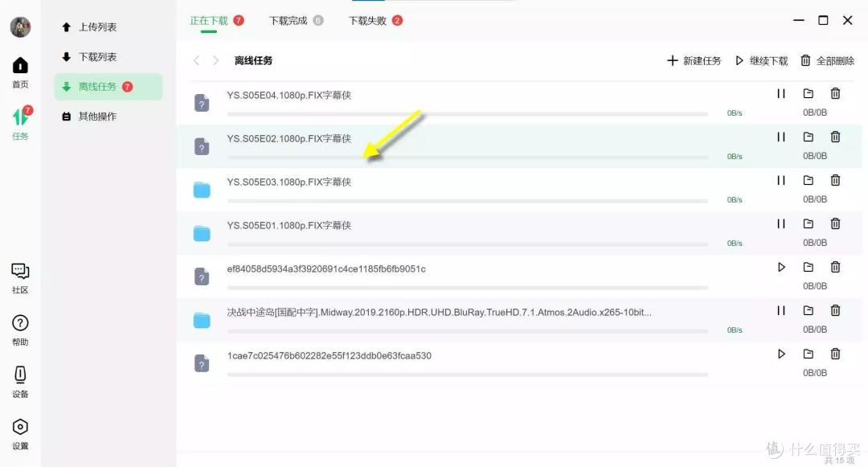Open folder for YS.S05E04 task
868x467 pixels.
click(809, 93)
